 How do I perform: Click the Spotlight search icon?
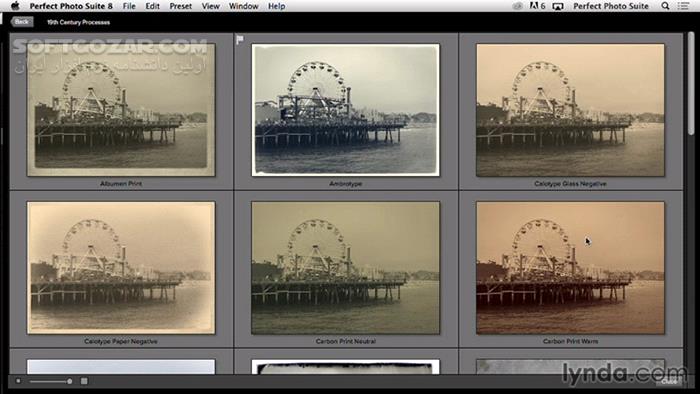(x=665, y=6)
